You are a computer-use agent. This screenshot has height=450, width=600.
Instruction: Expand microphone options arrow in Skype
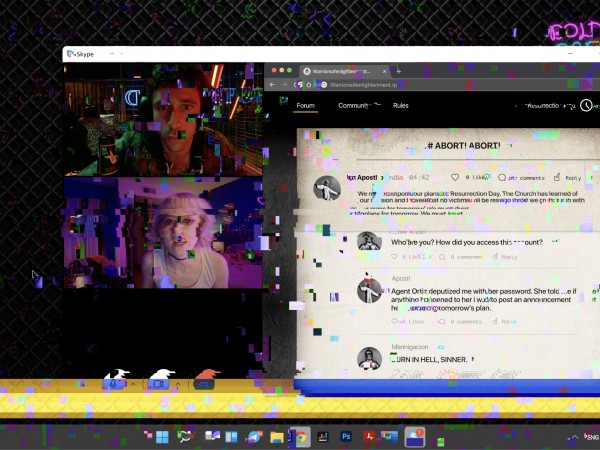134,383
